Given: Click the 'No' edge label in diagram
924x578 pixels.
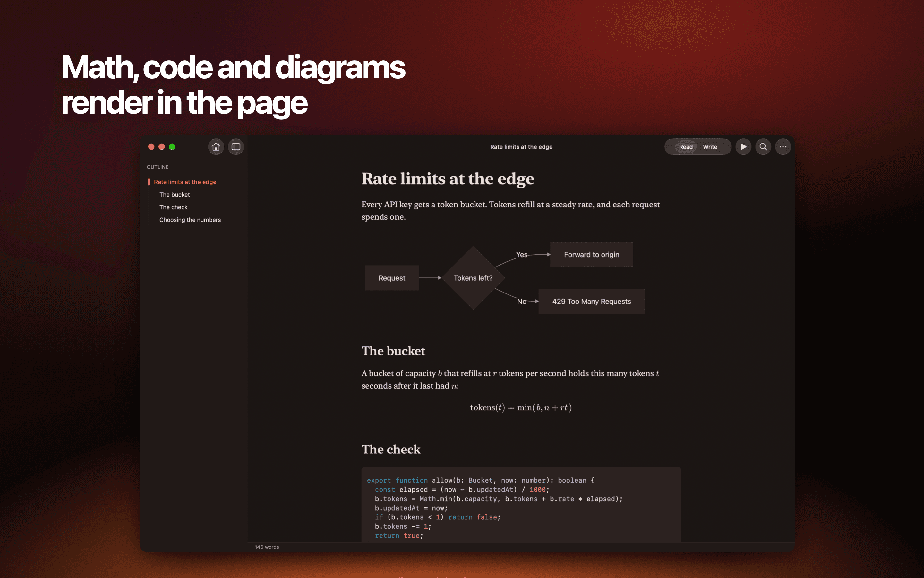Looking at the screenshot, I should pos(522,302).
